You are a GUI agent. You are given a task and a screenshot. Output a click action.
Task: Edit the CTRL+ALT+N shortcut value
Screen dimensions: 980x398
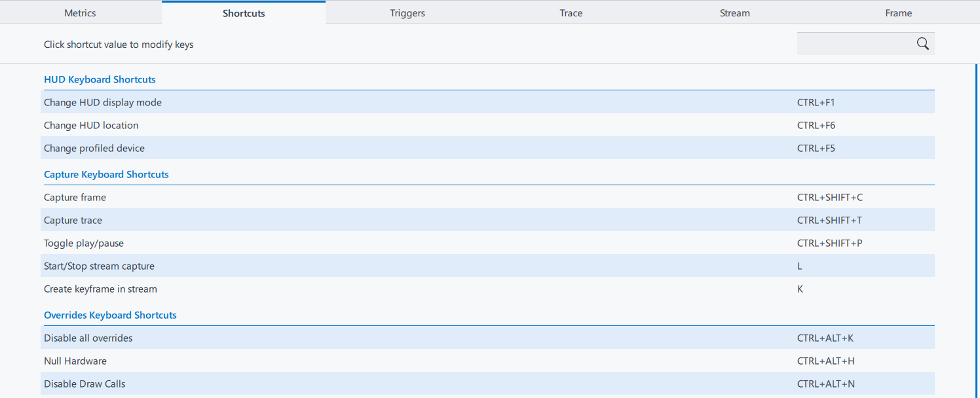pos(826,384)
